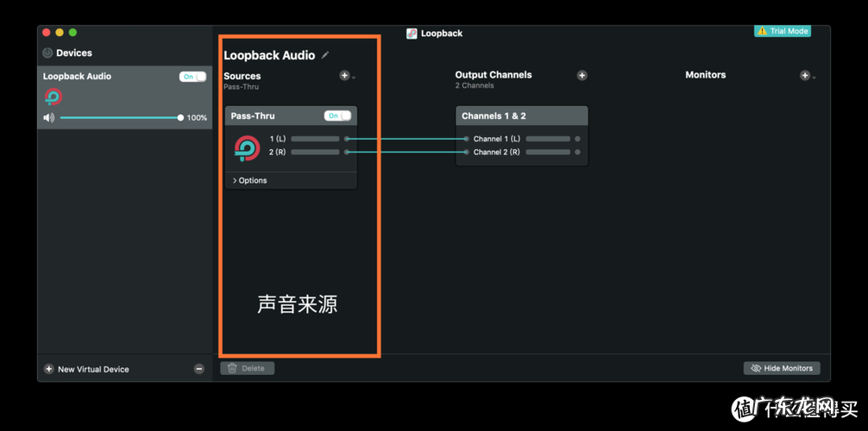Open the Sources add dropdown arrow

pos(354,78)
